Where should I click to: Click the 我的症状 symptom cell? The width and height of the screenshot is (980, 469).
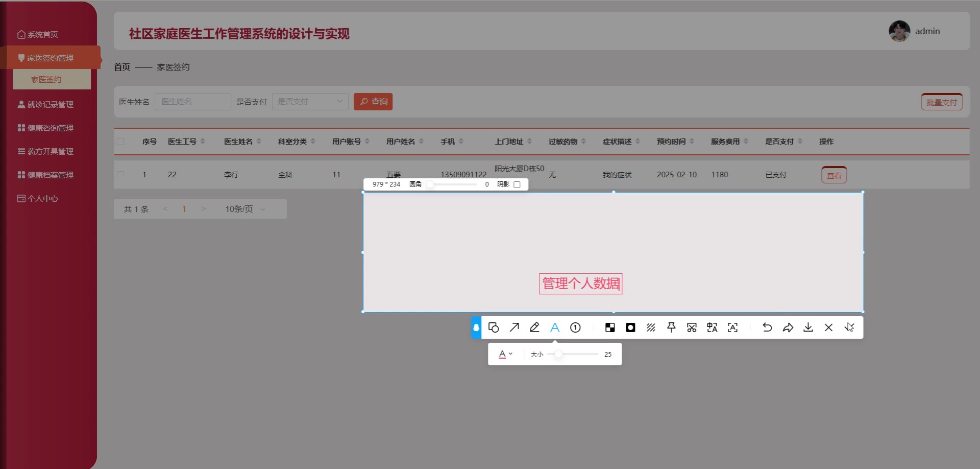click(x=617, y=175)
